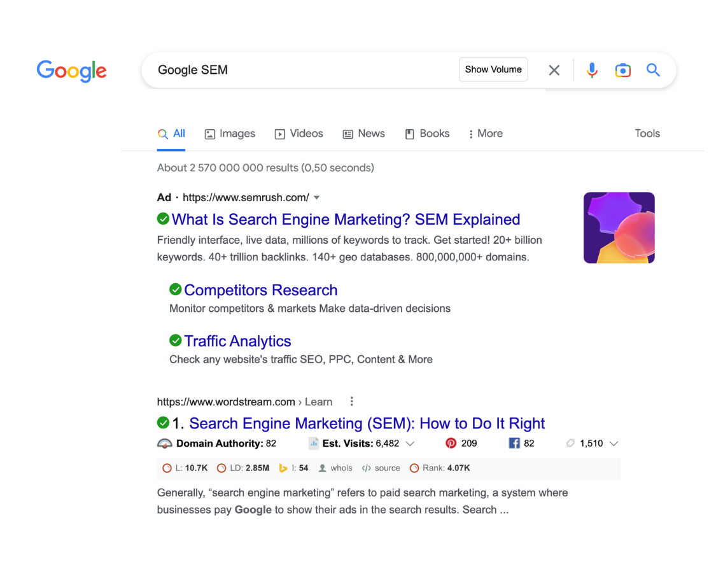Open the Tools options
This screenshot has width=723, height=588.
[647, 134]
